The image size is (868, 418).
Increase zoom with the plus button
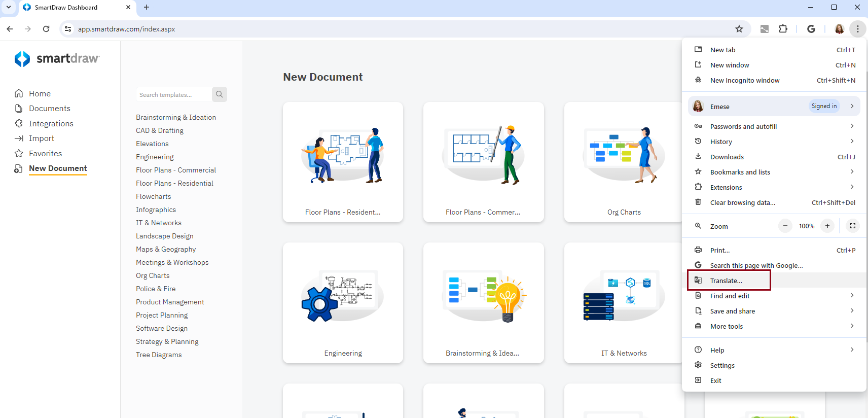(827, 226)
